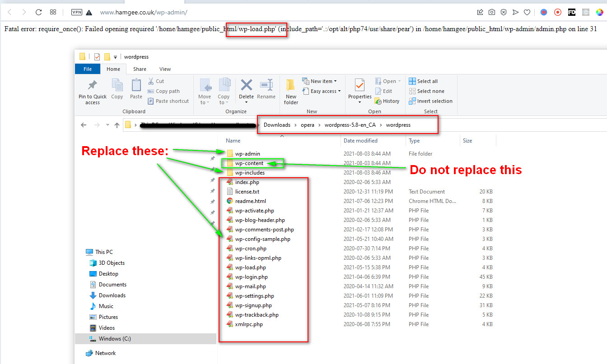Reload the hamgee.co.uk page

tap(38, 12)
